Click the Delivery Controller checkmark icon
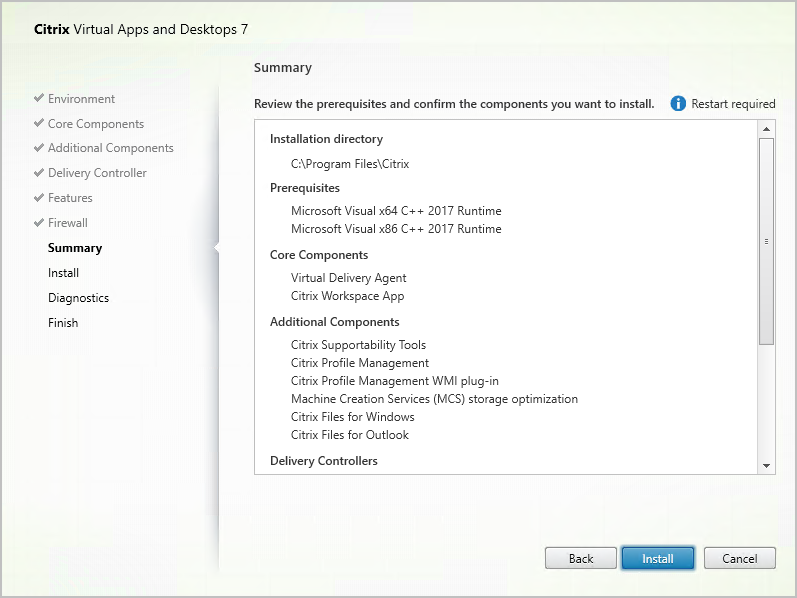The image size is (797, 598). click(38, 173)
